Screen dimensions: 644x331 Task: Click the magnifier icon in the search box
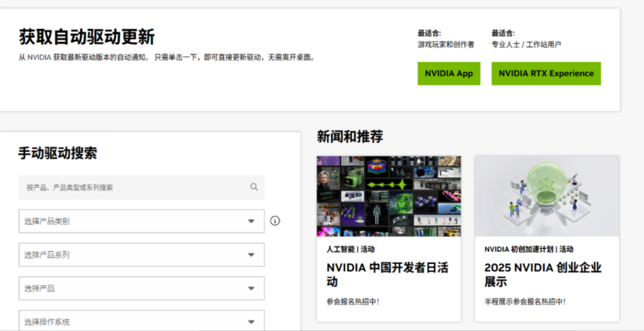pyautogui.click(x=254, y=187)
